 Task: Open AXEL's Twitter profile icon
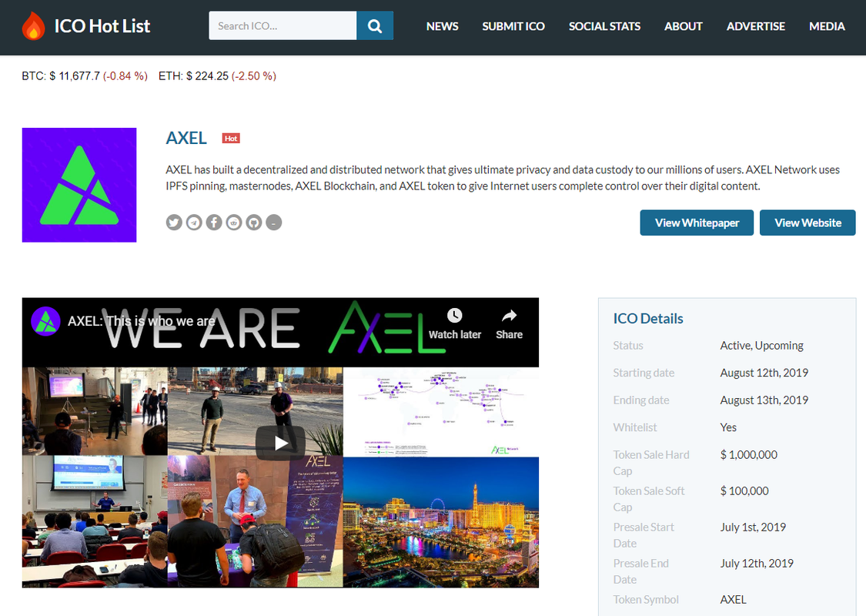[x=174, y=222]
